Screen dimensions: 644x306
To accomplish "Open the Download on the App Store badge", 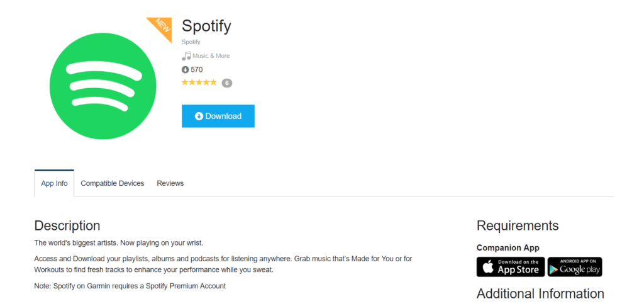I will [x=511, y=267].
